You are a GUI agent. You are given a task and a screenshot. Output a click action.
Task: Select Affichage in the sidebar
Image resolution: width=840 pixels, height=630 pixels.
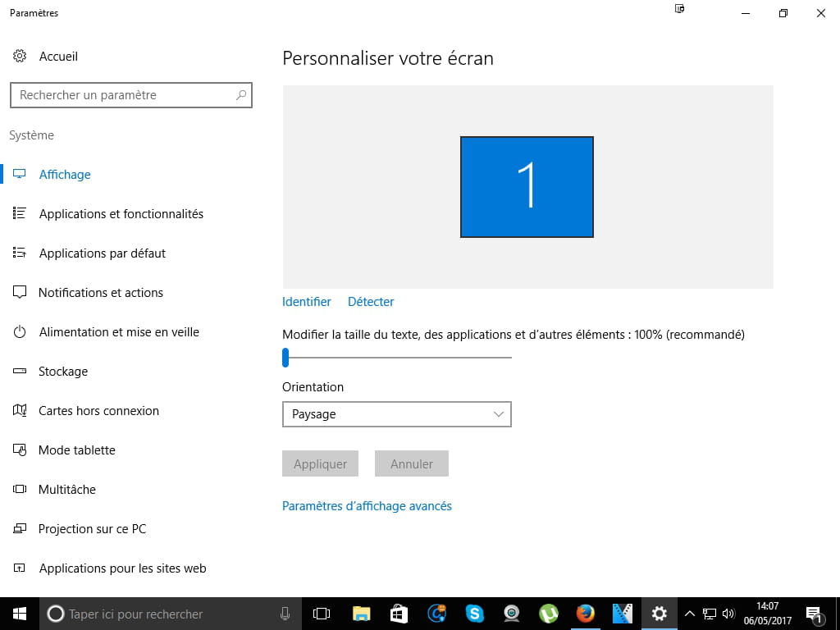(x=65, y=174)
